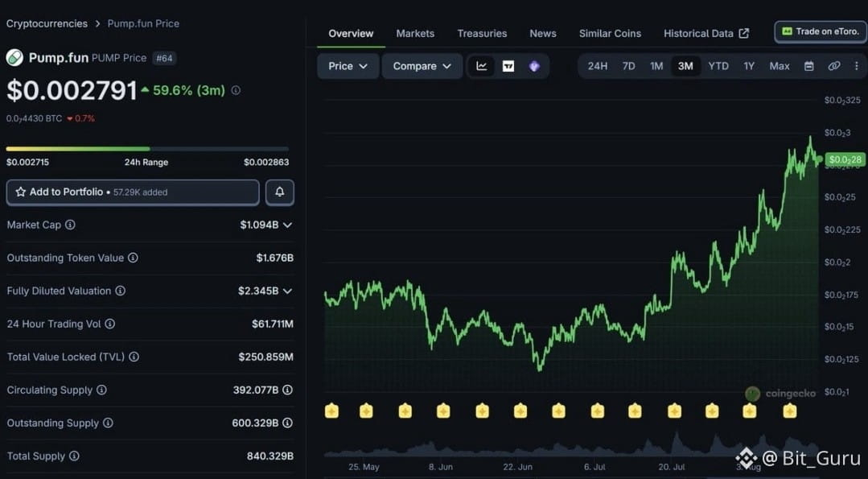Switch to the Markets tab
Image resolution: width=868 pixels, height=479 pixels.
[415, 34]
